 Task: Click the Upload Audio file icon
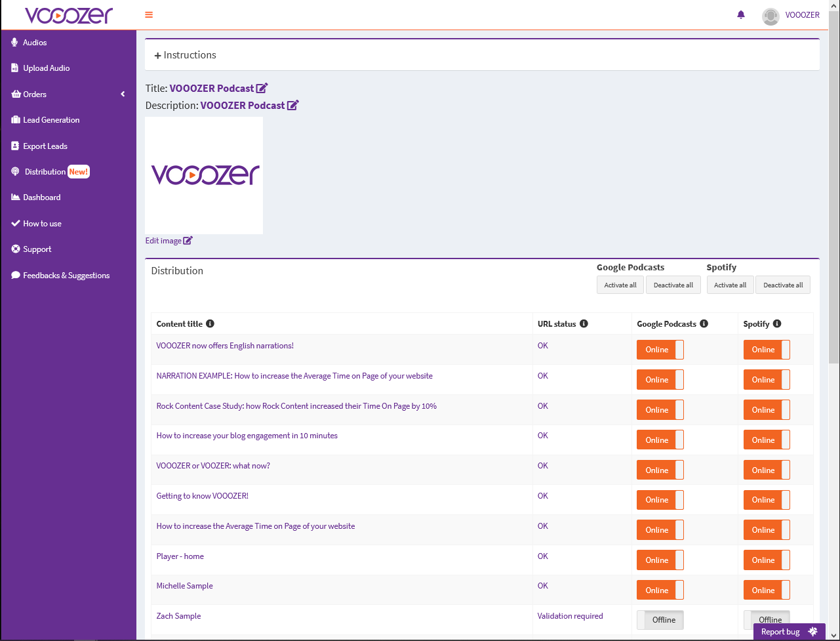click(15, 68)
